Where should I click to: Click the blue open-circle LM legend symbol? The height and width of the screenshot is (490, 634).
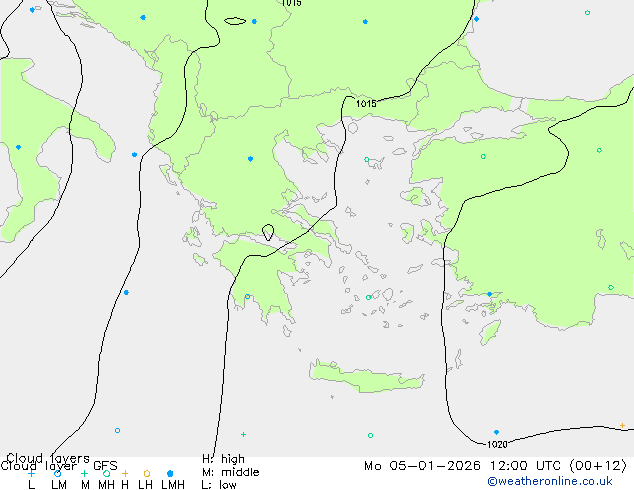pyautogui.click(x=57, y=473)
